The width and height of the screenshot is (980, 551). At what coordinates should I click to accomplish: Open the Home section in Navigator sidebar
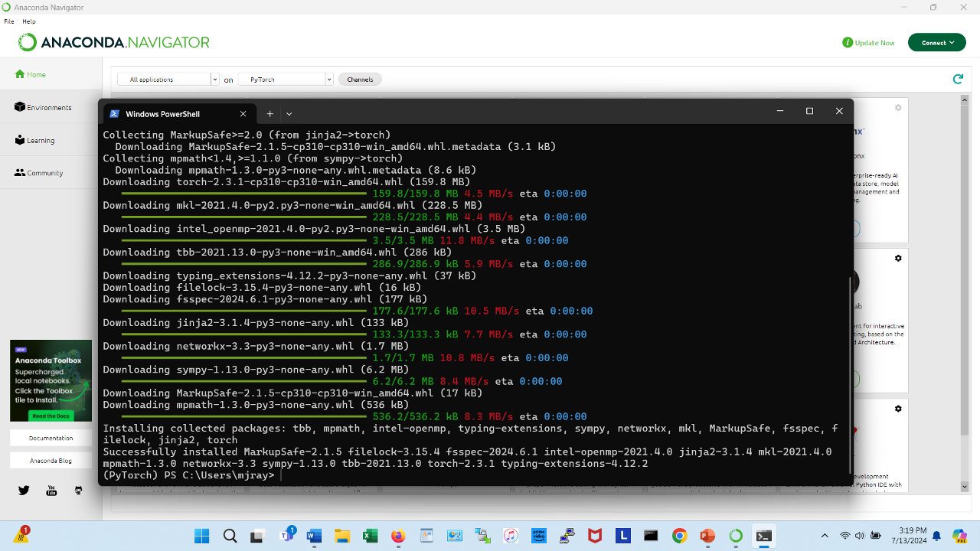(32, 76)
